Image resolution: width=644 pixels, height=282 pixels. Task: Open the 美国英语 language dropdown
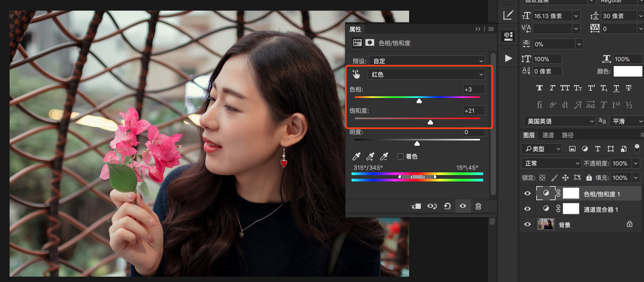[x=560, y=121]
